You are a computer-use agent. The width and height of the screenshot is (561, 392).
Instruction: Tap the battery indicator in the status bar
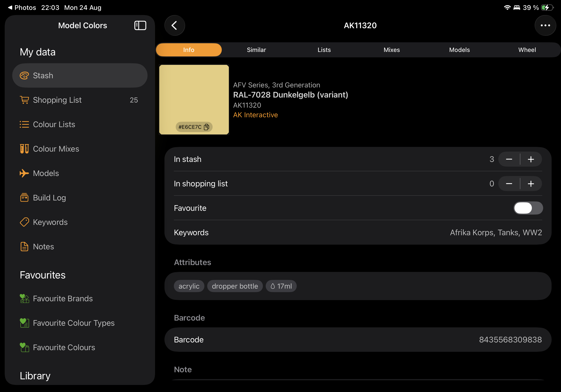[x=547, y=8]
